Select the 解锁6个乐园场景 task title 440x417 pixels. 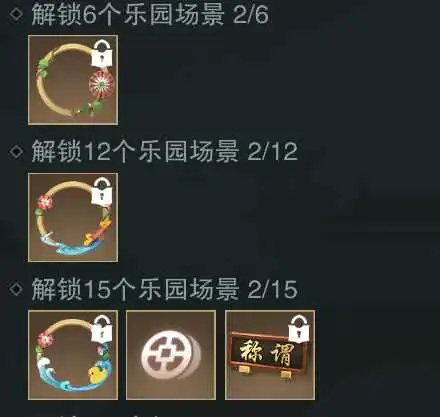pyautogui.click(x=128, y=14)
